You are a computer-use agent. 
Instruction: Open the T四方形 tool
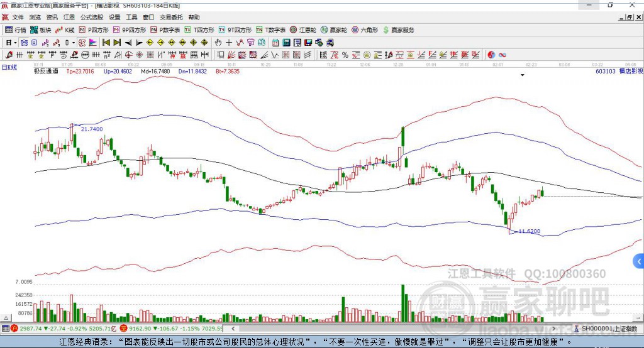point(199,30)
